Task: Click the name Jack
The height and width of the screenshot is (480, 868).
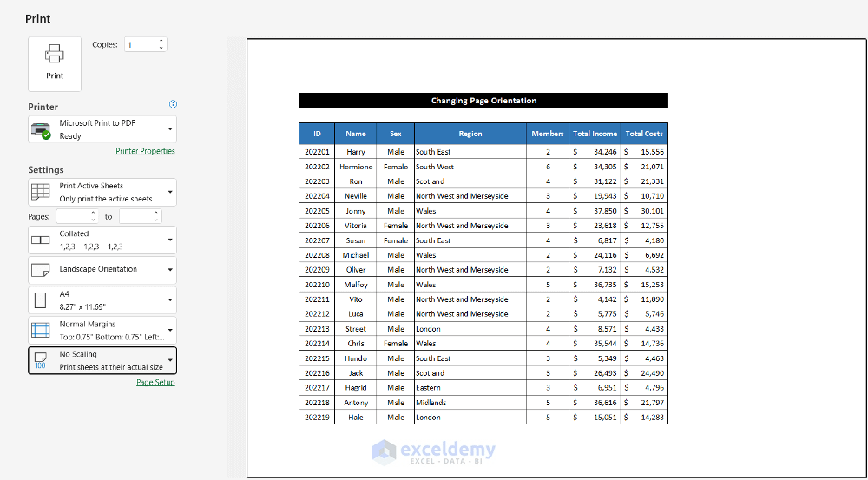Action: [x=356, y=373]
